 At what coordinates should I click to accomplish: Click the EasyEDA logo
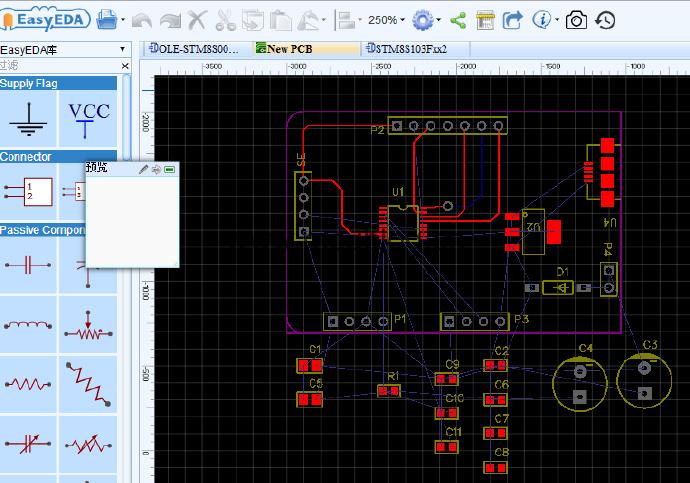point(45,20)
